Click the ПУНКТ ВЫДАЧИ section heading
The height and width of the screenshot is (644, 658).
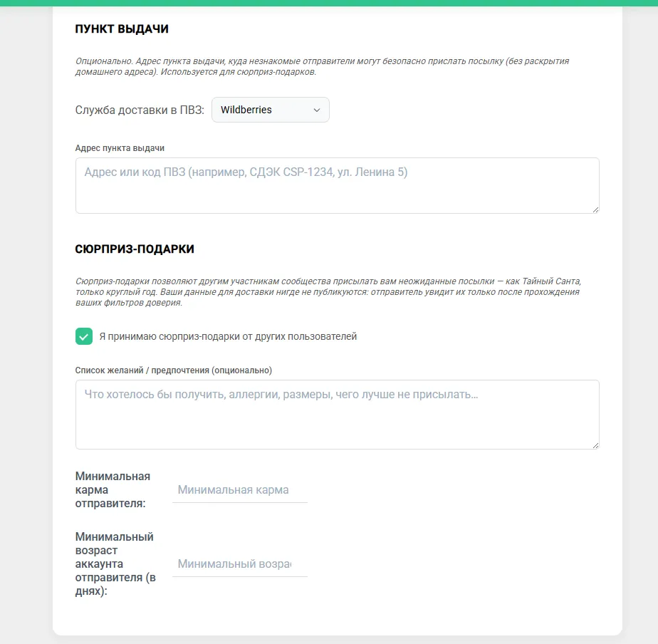(x=122, y=29)
